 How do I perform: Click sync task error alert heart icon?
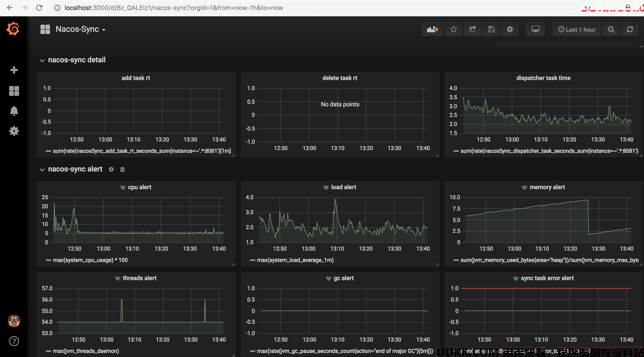pos(516,279)
